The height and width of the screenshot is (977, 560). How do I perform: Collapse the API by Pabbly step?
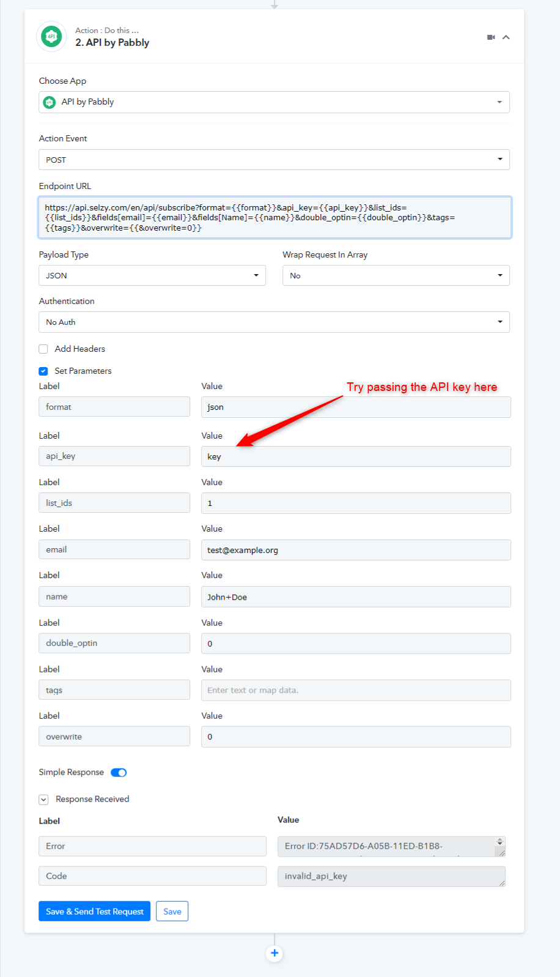point(506,37)
